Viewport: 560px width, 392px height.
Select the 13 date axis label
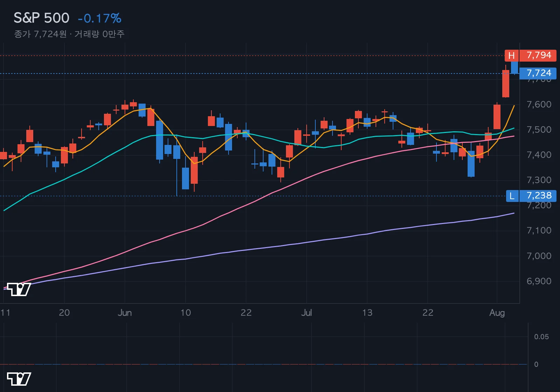click(x=367, y=313)
